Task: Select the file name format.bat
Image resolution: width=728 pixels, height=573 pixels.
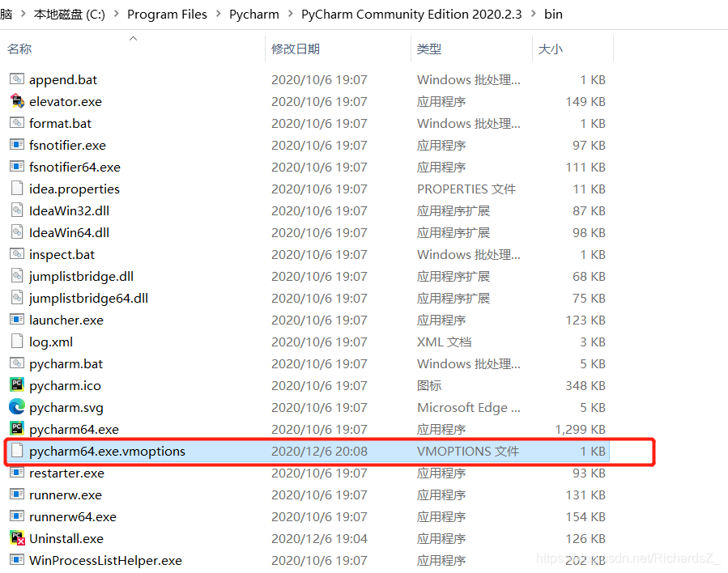Action: tap(61, 123)
